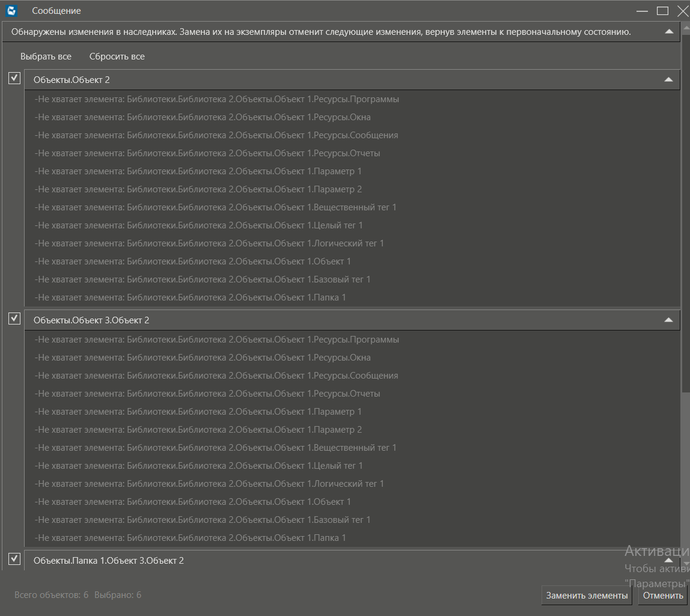Collapse the Объекты.Объект 3.Объект 2 group arrow
This screenshot has width=690, height=616.
[x=668, y=320]
